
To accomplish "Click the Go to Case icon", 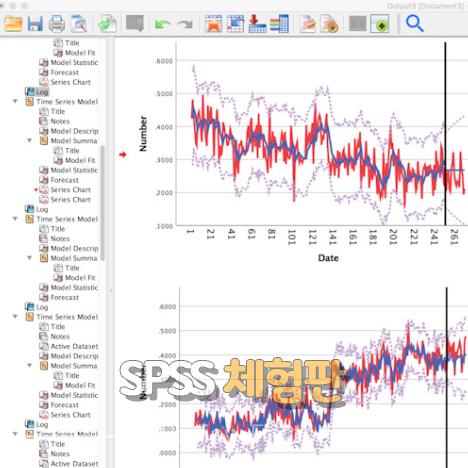I will [236, 24].
